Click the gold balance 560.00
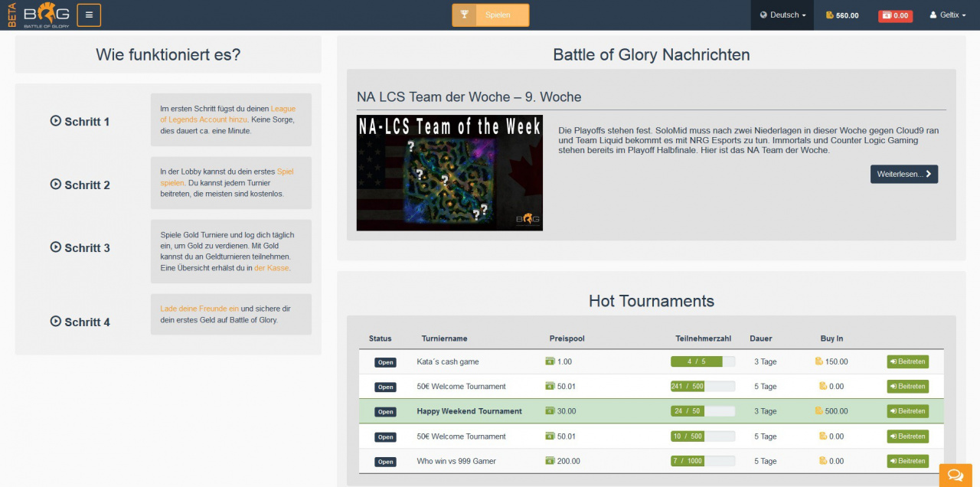This screenshot has height=487, width=980. [x=841, y=15]
